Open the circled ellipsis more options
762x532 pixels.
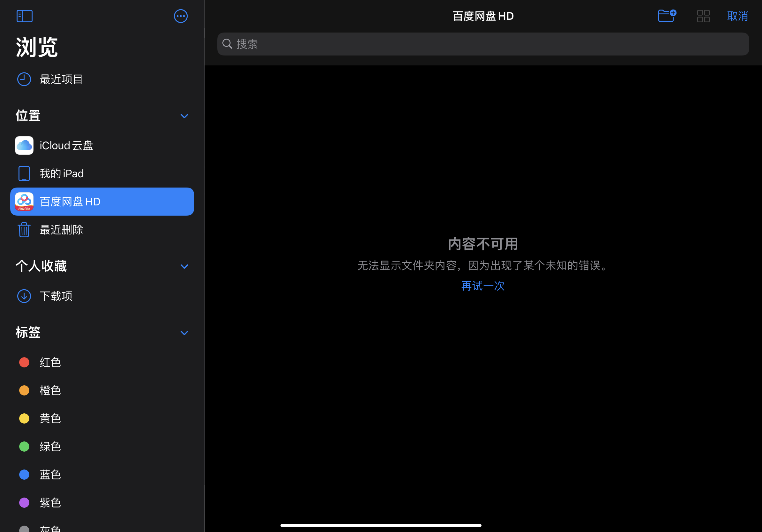[x=181, y=16]
